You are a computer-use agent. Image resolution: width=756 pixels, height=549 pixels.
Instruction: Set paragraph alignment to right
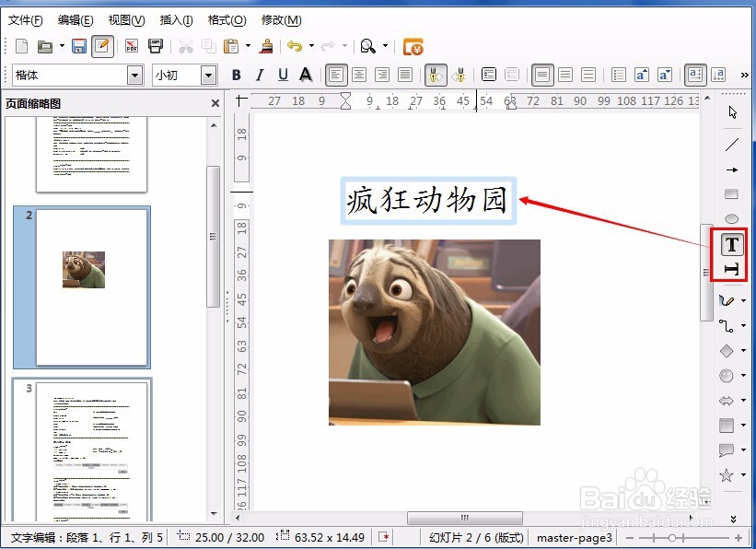click(382, 75)
